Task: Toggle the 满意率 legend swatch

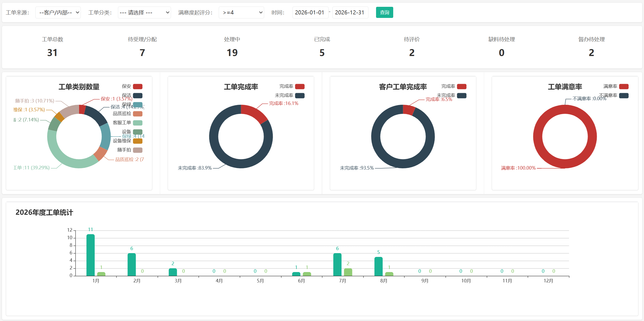Action: coord(624,87)
